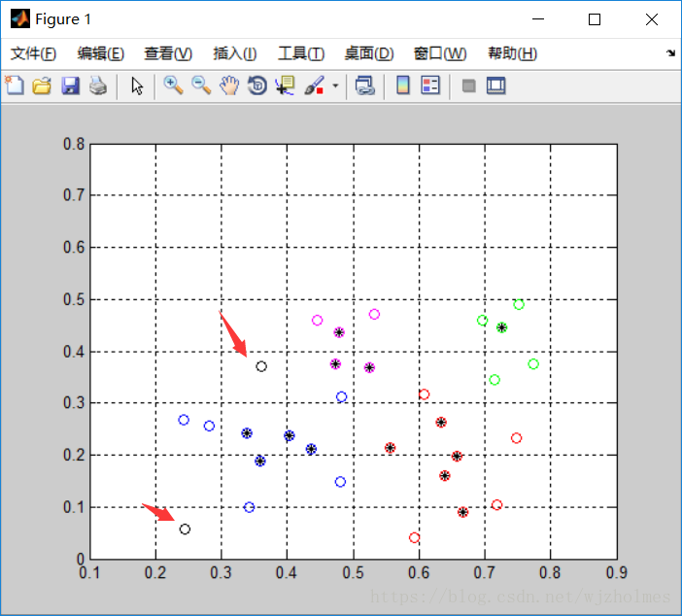The image size is (682, 616).
Task: Open the 插入(I) menu
Action: coord(234,53)
